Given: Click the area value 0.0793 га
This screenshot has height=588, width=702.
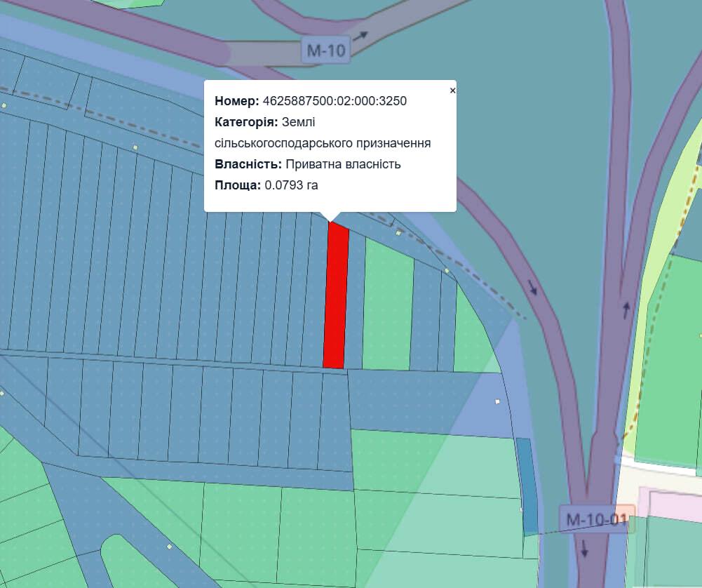Looking at the screenshot, I should tap(291, 185).
